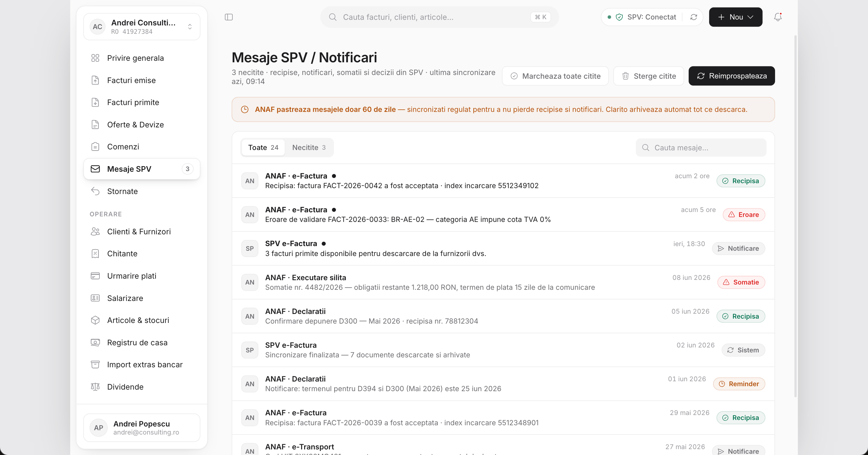Open the notifications bell
The image size is (868, 455).
778,17
